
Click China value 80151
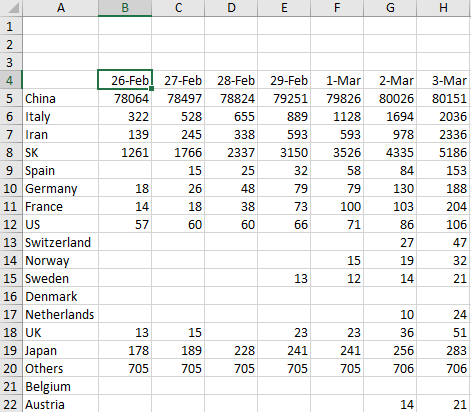pos(443,98)
